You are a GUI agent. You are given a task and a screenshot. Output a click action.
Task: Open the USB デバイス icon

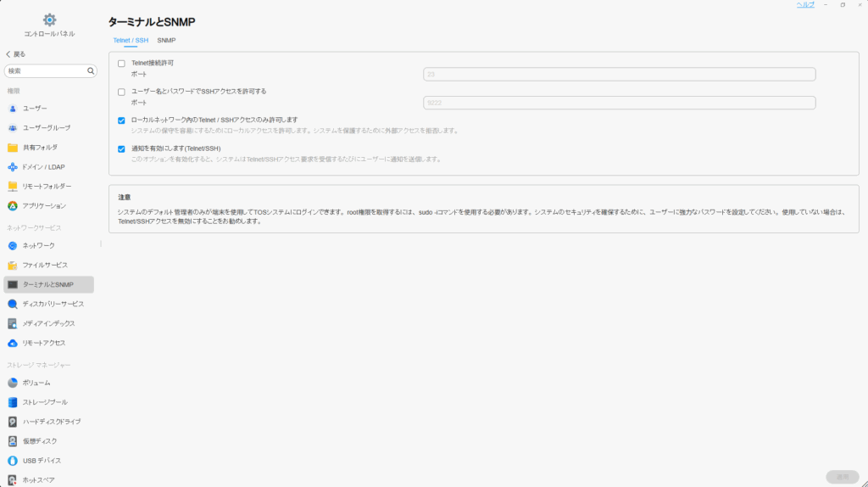(13, 461)
